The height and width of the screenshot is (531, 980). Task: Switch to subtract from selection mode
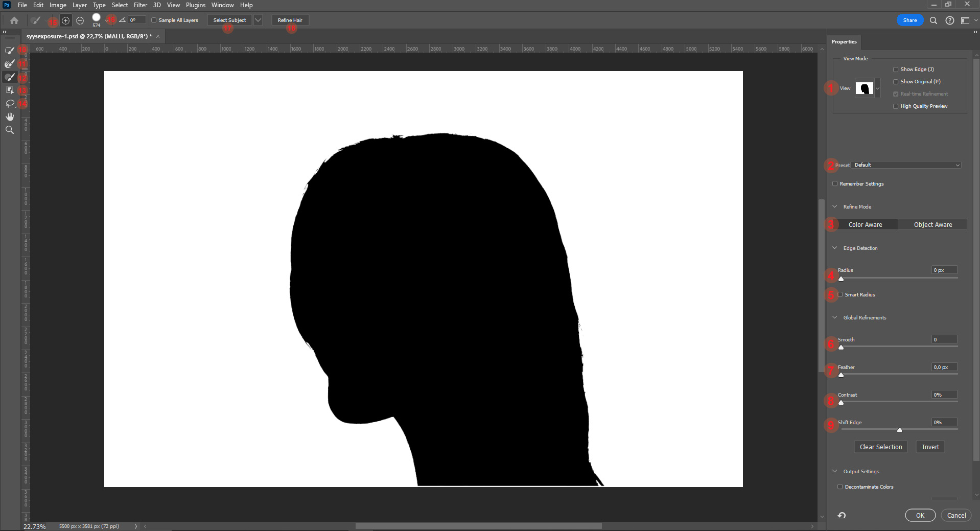pos(80,20)
